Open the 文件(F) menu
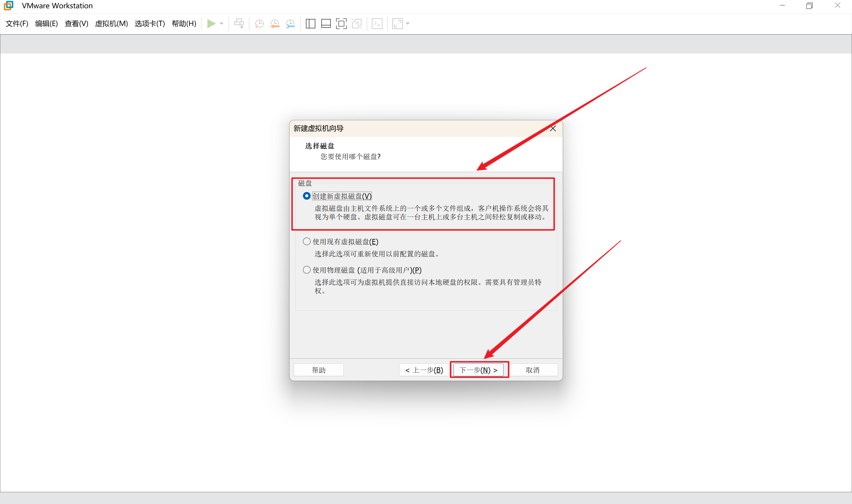The width and height of the screenshot is (852, 504). pyautogui.click(x=17, y=23)
